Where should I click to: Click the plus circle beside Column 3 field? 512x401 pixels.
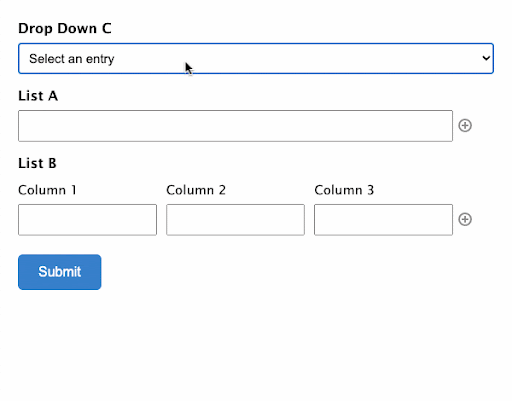click(465, 219)
